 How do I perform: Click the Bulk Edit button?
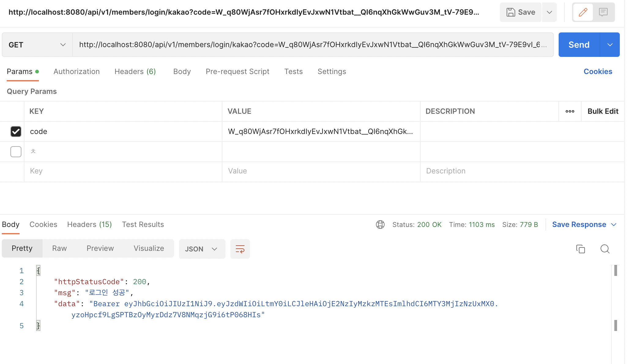tap(603, 111)
